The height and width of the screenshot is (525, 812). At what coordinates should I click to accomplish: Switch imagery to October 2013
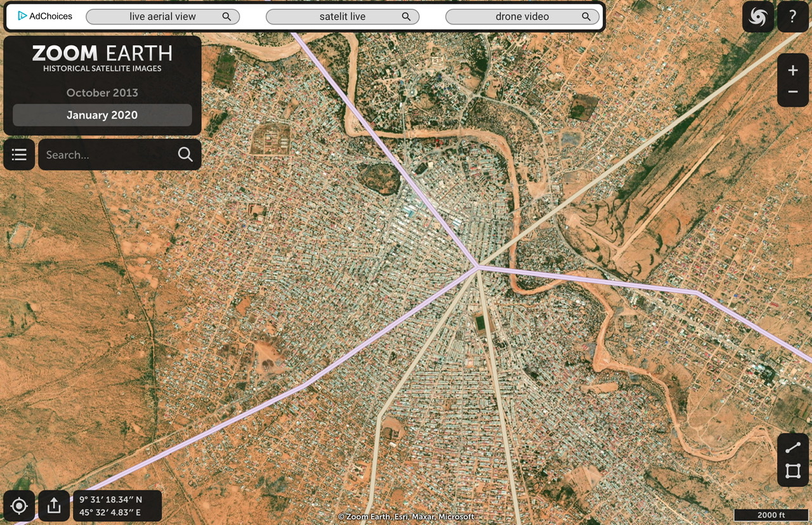coord(102,93)
